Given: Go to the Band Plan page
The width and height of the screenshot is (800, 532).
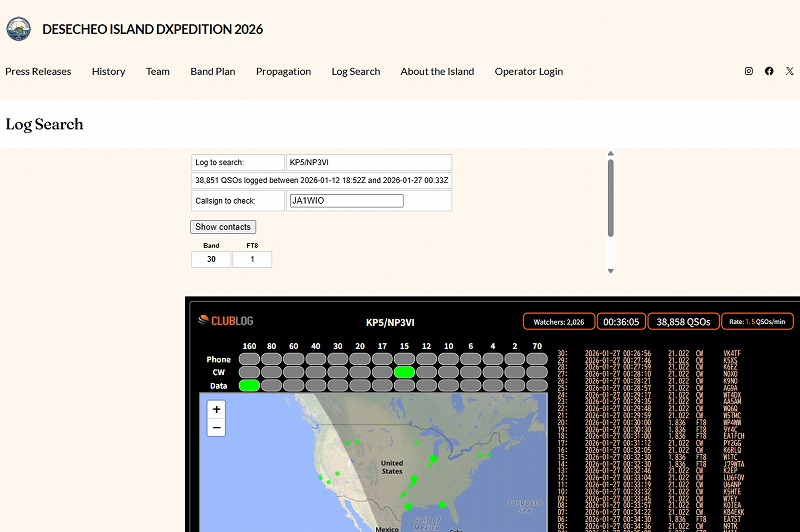Looking at the screenshot, I should tap(213, 72).
